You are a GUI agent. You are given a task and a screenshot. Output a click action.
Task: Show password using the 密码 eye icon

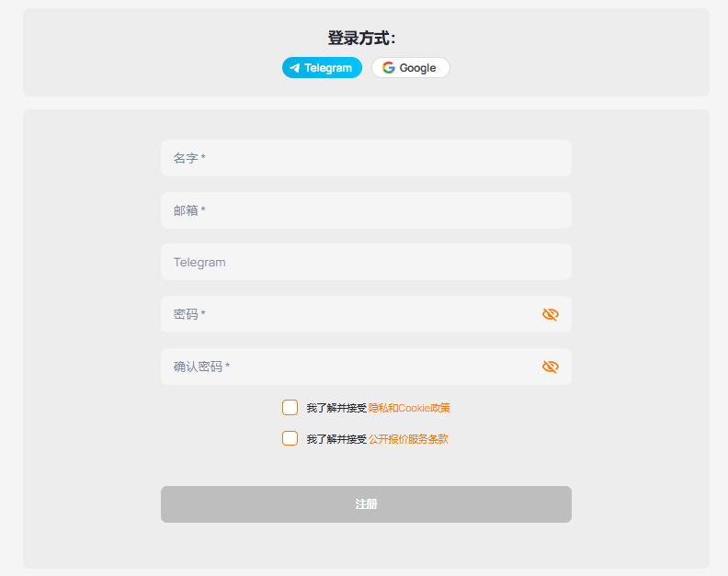pyautogui.click(x=551, y=314)
